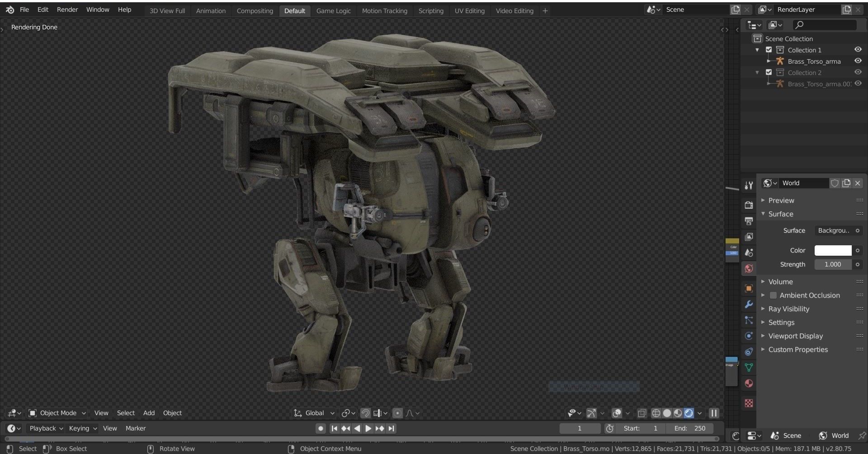Expand the Custom Properties panel

click(798, 349)
